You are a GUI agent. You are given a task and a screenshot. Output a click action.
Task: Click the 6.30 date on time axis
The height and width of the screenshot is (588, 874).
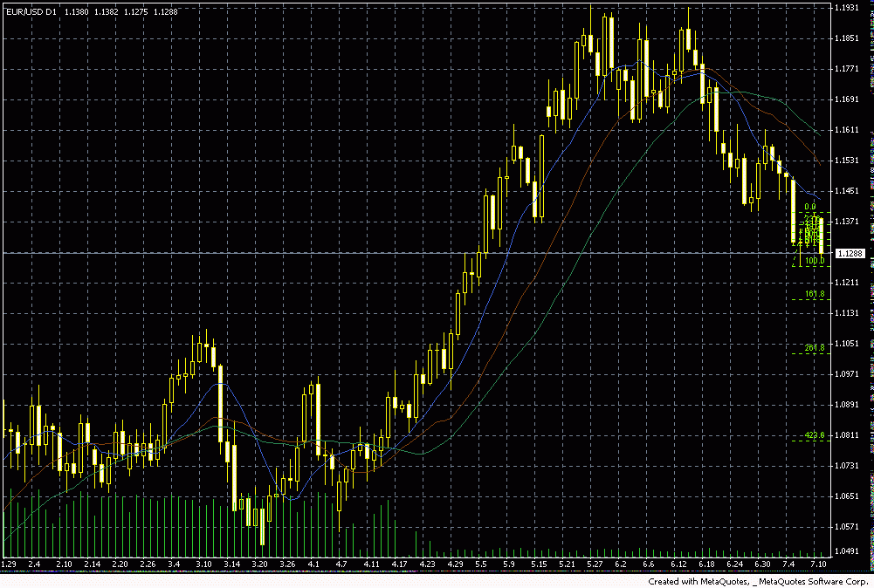pos(762,564)
